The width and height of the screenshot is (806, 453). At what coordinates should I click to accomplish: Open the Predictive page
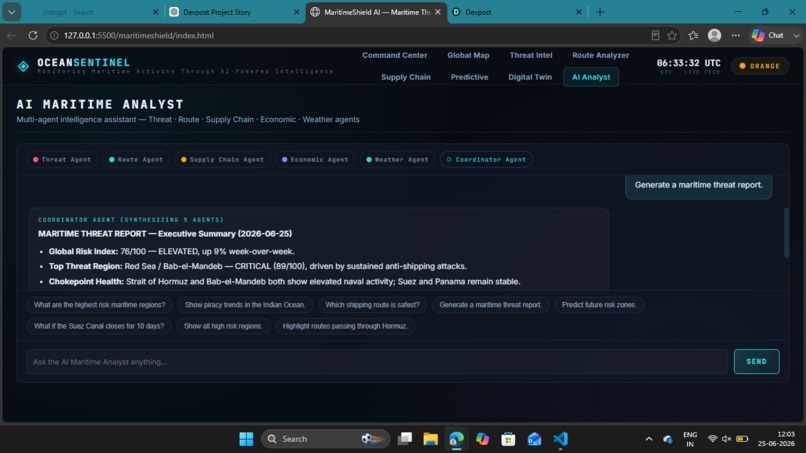[x=469, y=77]
